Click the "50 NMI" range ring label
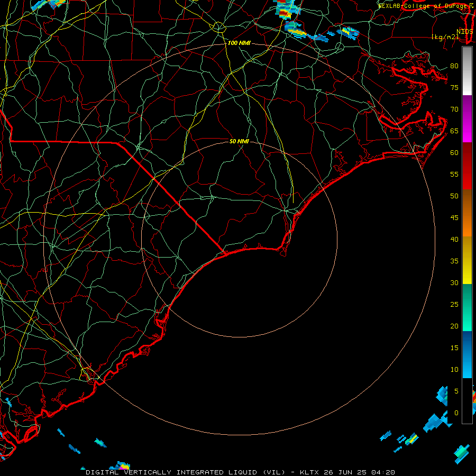The height and width of the screenshot is (476, 476). pyautogui.click(x=239, y=141)
